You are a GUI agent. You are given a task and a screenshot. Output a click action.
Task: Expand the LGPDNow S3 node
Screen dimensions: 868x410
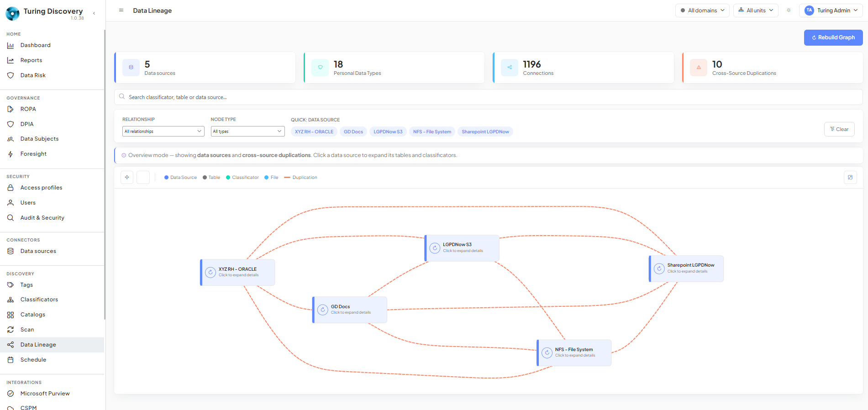462,248
